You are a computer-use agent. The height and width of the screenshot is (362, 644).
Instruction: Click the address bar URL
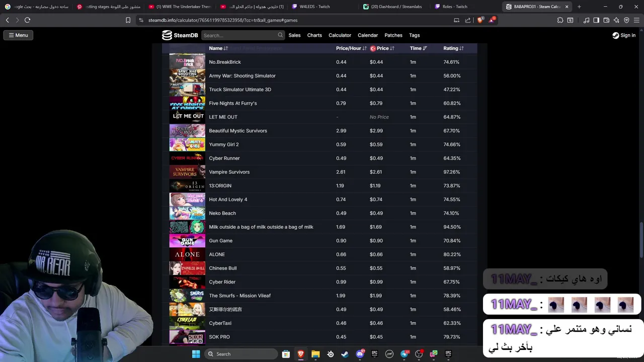click(223, 20)
